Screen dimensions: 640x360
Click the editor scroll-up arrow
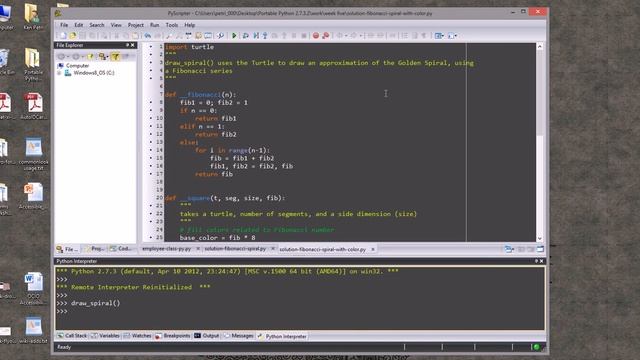click(x=540, y=47)
